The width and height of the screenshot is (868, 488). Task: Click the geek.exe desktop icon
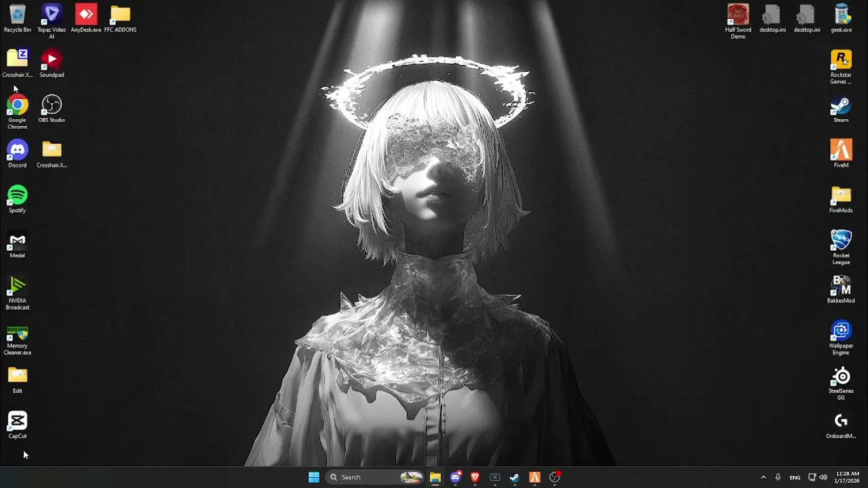point(841,19)
